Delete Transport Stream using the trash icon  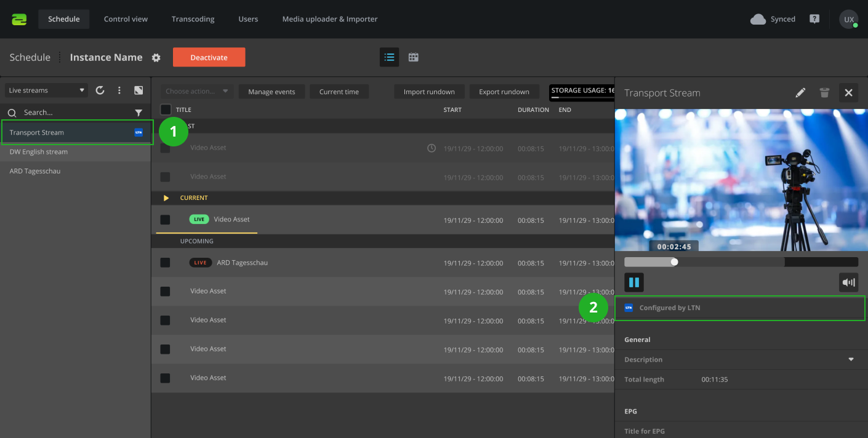[824, 92]
